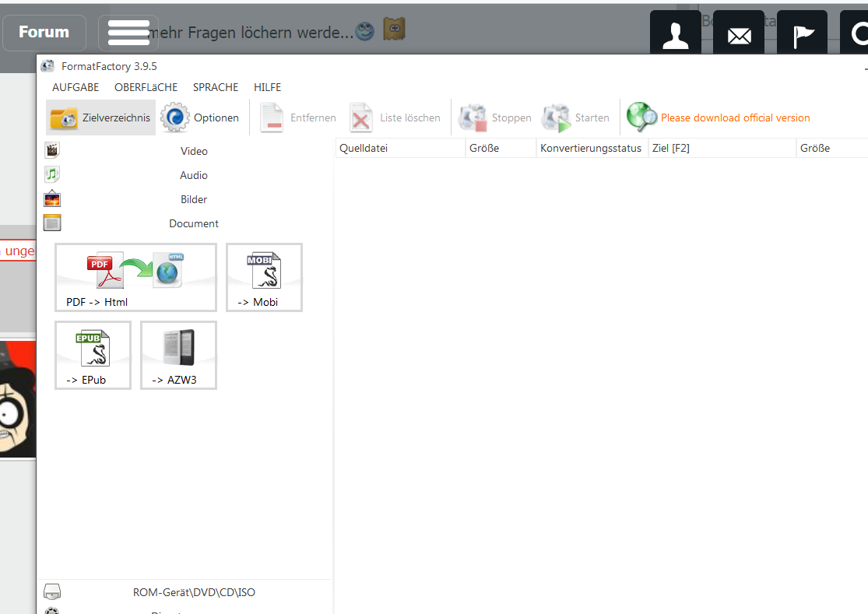Click Konvertierungsstatus column header
Viewport: 868px width, 614px height.
pos(592,148)
